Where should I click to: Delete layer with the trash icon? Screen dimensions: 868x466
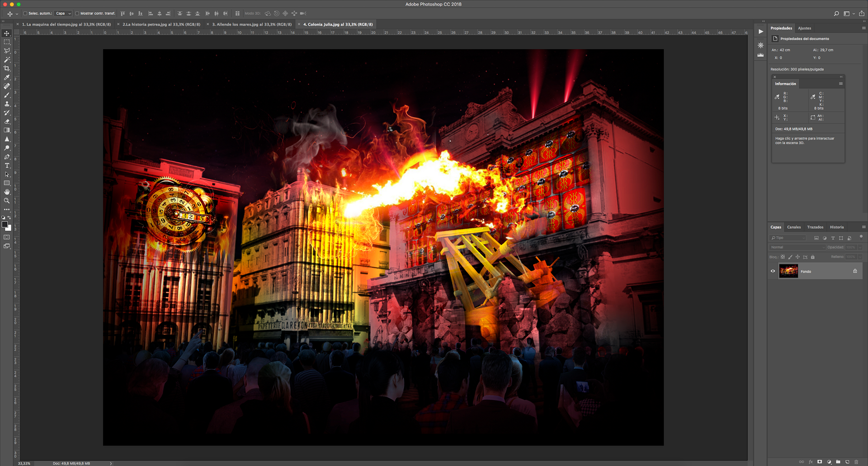(x=856, y=462)
